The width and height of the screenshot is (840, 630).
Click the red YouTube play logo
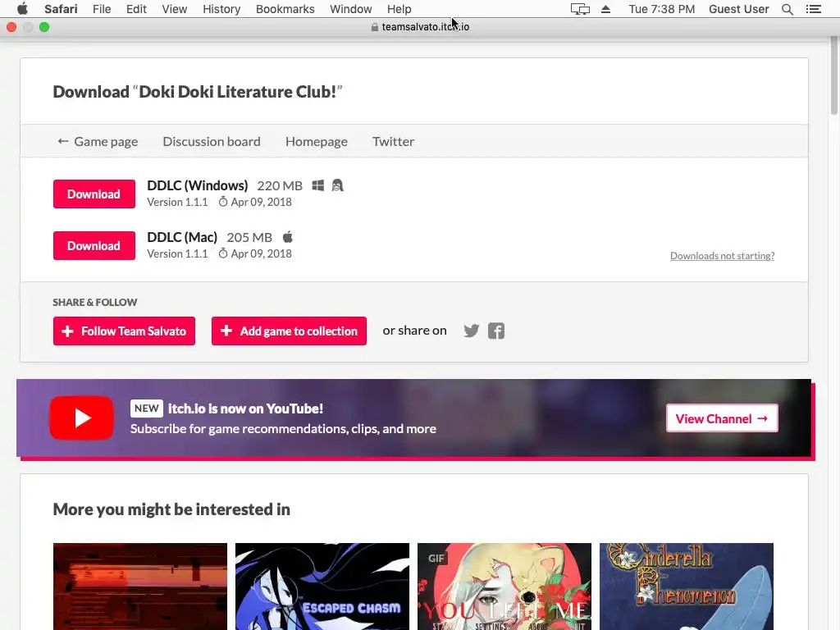[x=81, y=418]
